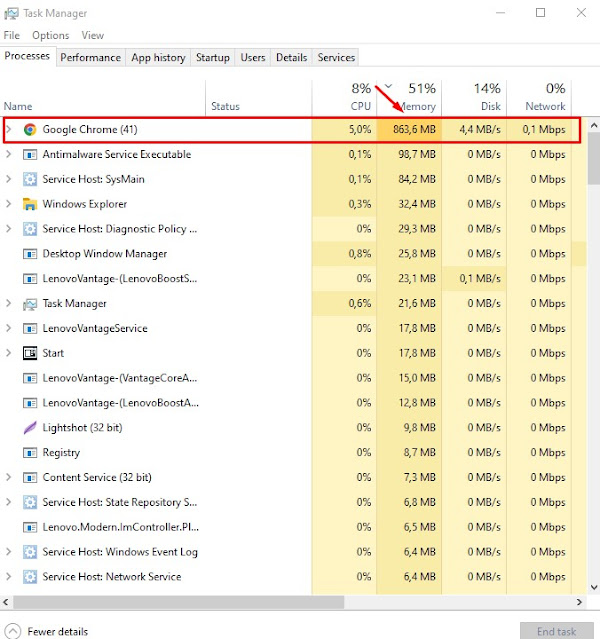Switch to the Startup tab
The image size is (600, 639).
[x=213, y=57]
